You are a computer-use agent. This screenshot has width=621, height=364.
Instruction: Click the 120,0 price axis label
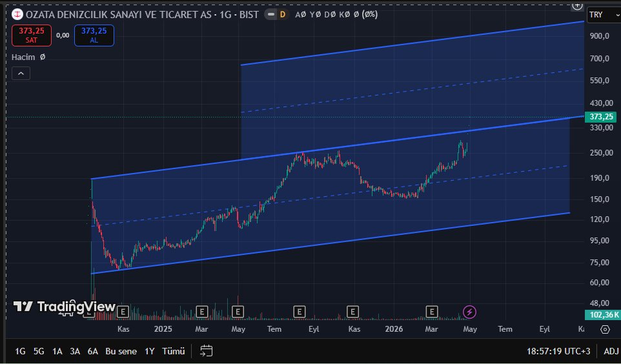599,219
